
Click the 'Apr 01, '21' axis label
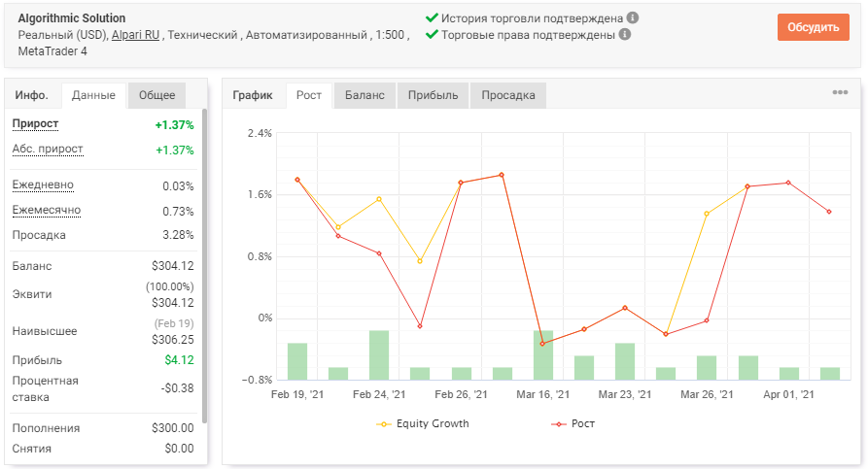pyautogui.click(x=788, y=394)
